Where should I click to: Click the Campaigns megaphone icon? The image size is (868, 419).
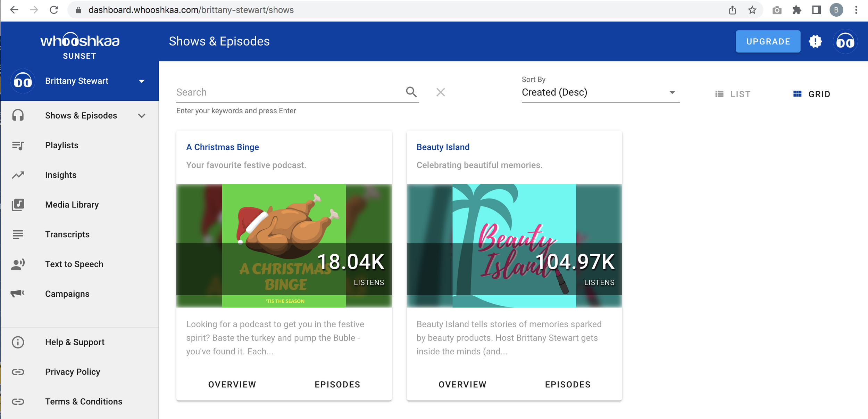17,294
